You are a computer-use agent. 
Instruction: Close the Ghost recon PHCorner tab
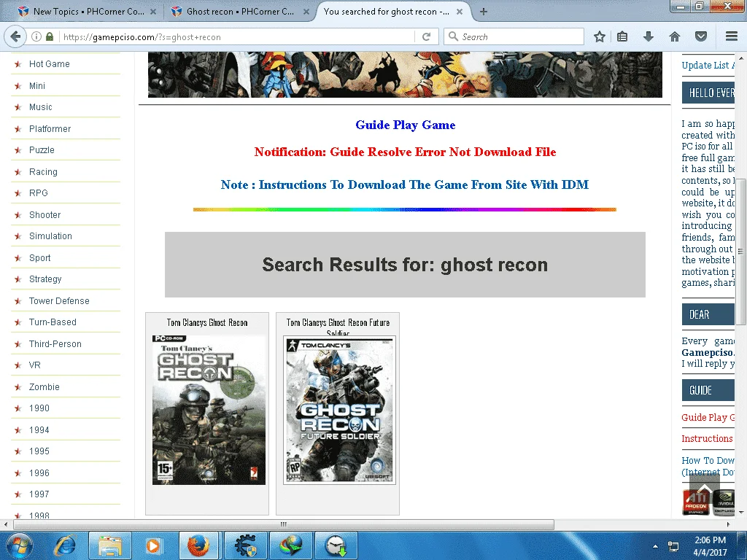click(306, 12)
